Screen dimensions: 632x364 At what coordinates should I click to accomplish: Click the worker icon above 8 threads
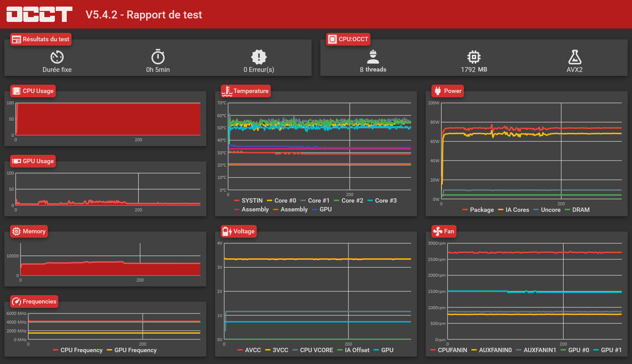[373, 57]
